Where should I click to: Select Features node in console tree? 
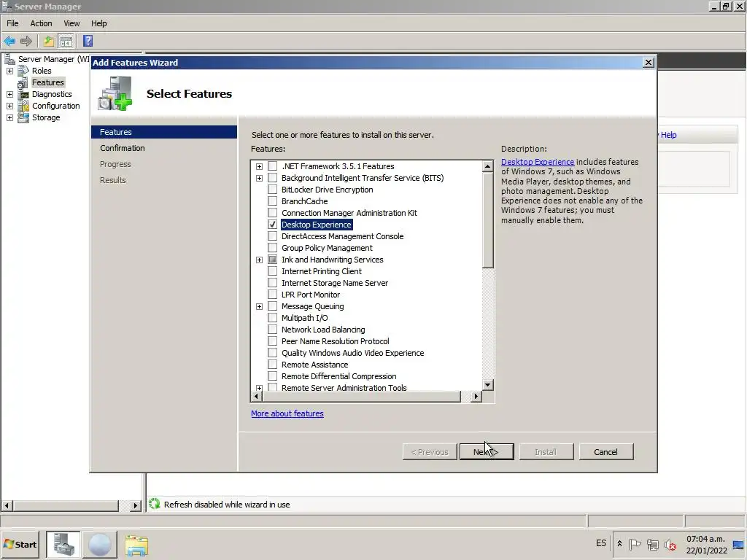pyautogui.click(x=47, y=82)
